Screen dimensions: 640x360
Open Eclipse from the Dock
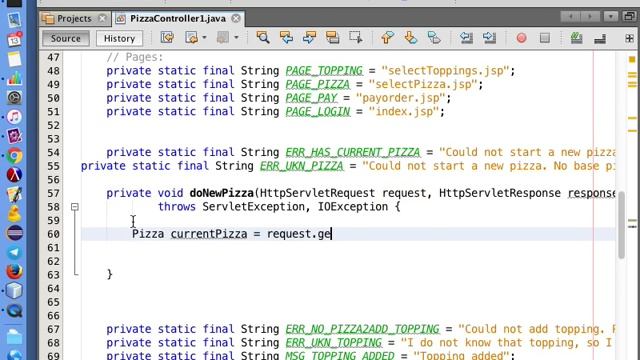(x=14, y=233)
